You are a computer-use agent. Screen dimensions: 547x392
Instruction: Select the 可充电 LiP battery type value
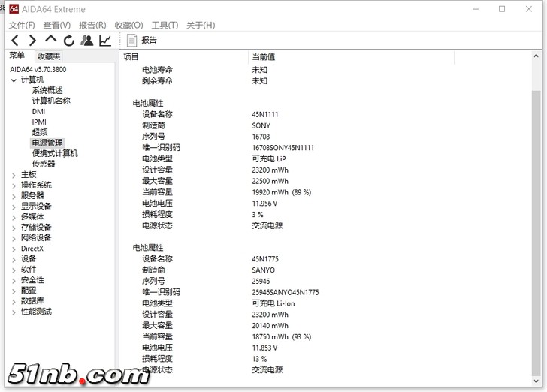click(x=269, y=159)
